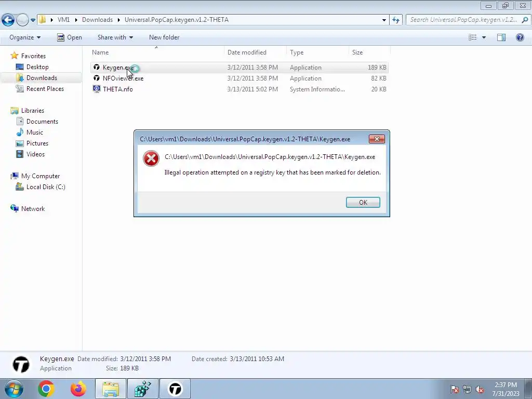
Task: Click the address bar refresh button
Action: tap(396, 20)
